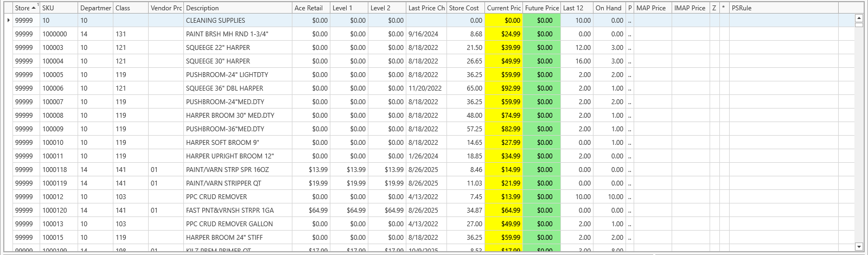The image size is (868, 255).
Task: Select the 1/26/2024 last price change date
Action: pos(426,156)
